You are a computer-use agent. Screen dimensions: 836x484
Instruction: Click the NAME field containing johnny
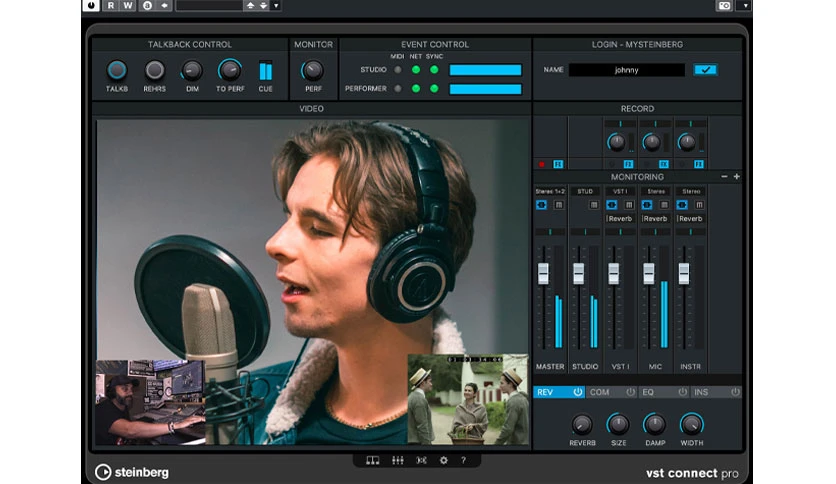coord(626,70)
